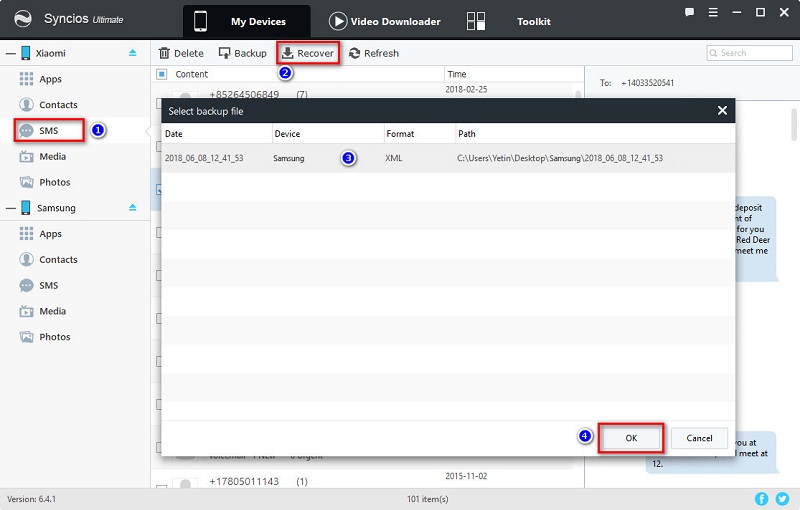Image resolution: width=800 pixels, height=510 pixels.
Task: Click the Version: 6.4.1 status text
Action: pyautogui.click(x=32, y=499)
